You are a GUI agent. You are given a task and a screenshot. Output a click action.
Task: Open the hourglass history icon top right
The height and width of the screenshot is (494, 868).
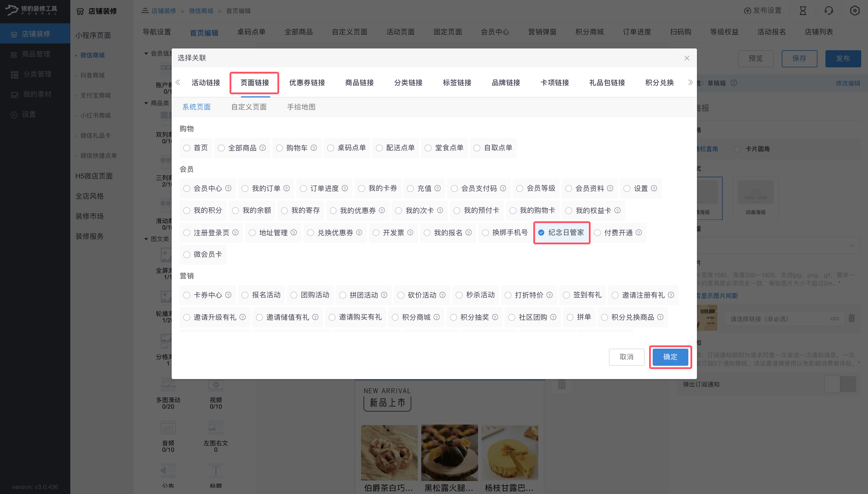tap(802, 11)
